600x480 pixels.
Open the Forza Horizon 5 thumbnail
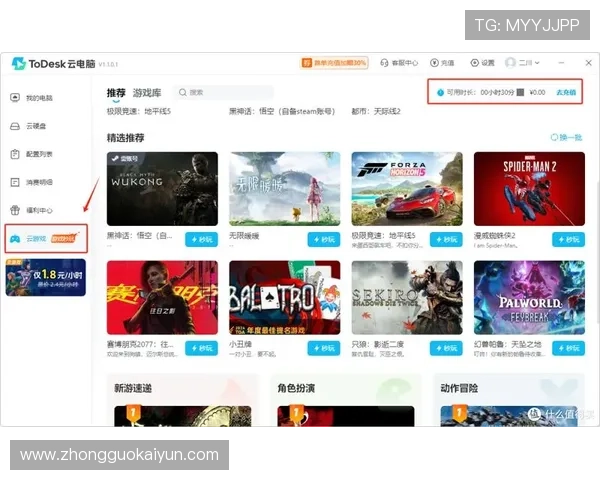(x=407, y=189)
